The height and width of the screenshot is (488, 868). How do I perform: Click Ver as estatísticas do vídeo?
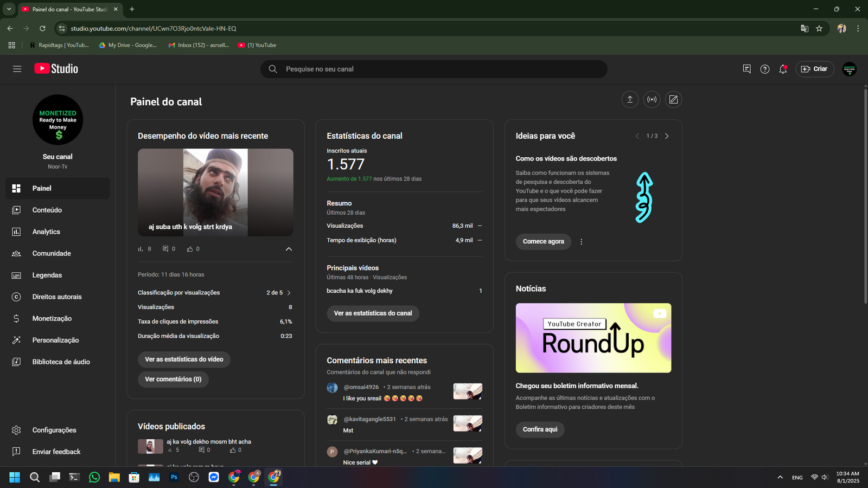184,359
